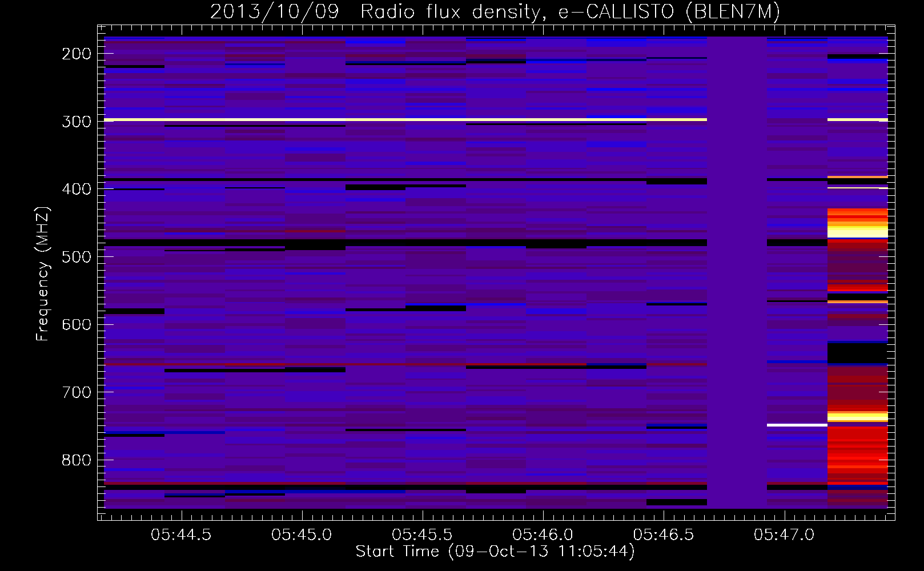Click the 05:45.0 time tick label
The height and width of the screenshot is (571, 924).
click(302, 534)
